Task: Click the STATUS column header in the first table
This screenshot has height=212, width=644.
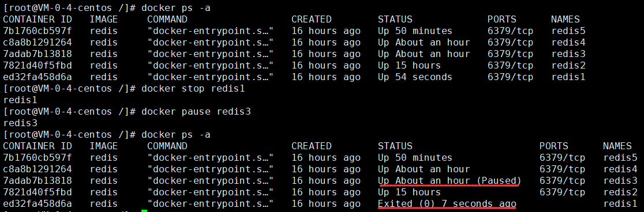Action: coord(395,19)
